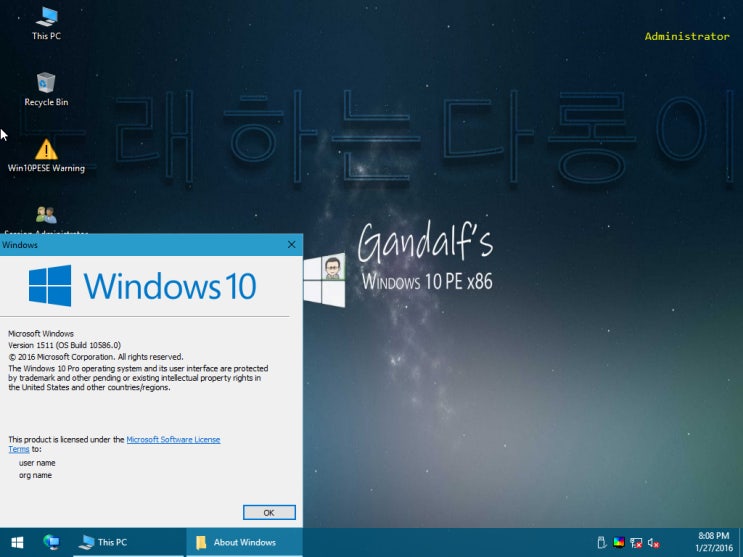This screenshot has width=743, height=557.
Task: Open the Microsoft Software License Terms link
Action: pos(173,439)
